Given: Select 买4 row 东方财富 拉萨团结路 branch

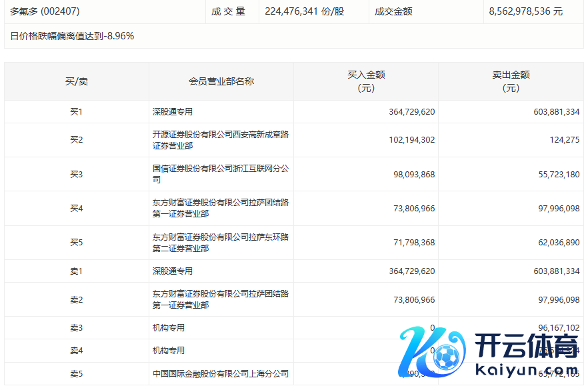Looking at the screenshot, I should (220, 208).
